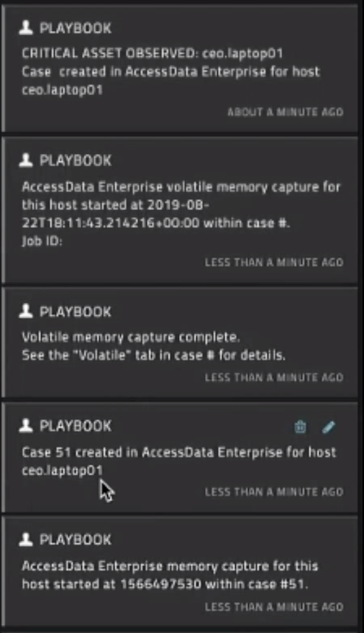
Task: Click the PLAYBOOK label beside trash and pencil icons
Action: (x=76, y=426)
